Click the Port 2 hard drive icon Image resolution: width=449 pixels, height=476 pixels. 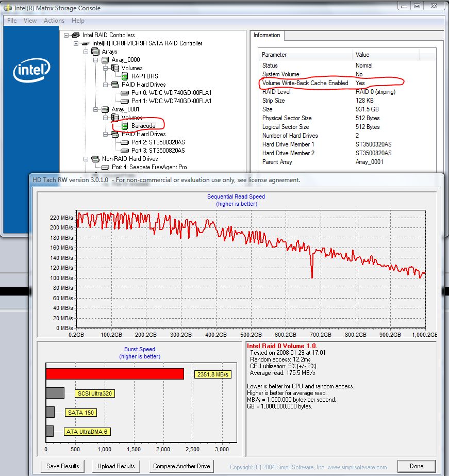[x=125, y=142]
